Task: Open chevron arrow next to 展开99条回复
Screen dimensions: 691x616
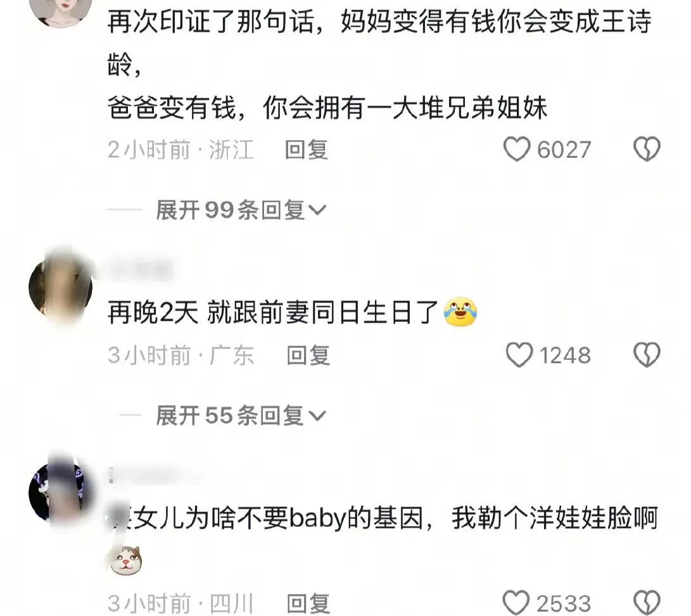Action: pyautogui.click(x=317, y=210)
